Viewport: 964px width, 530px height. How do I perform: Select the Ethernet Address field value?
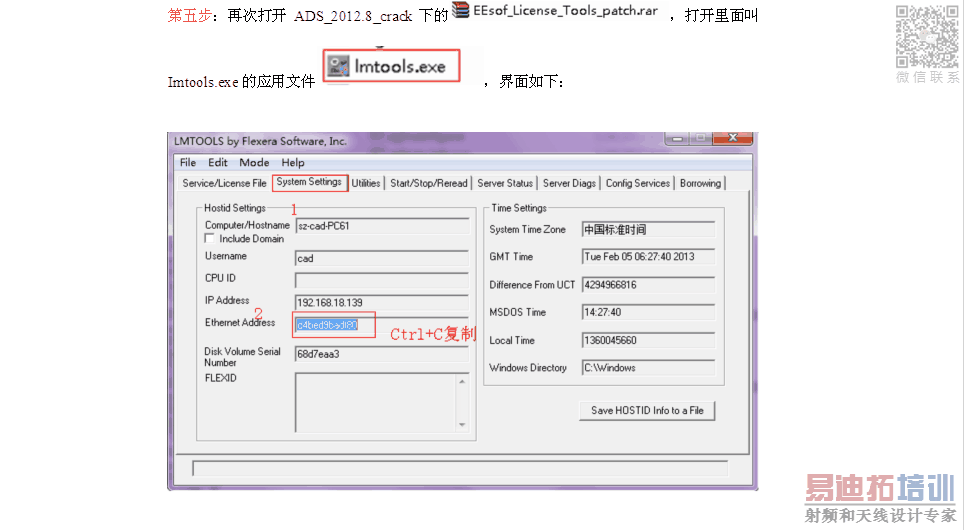pos(327,325)
